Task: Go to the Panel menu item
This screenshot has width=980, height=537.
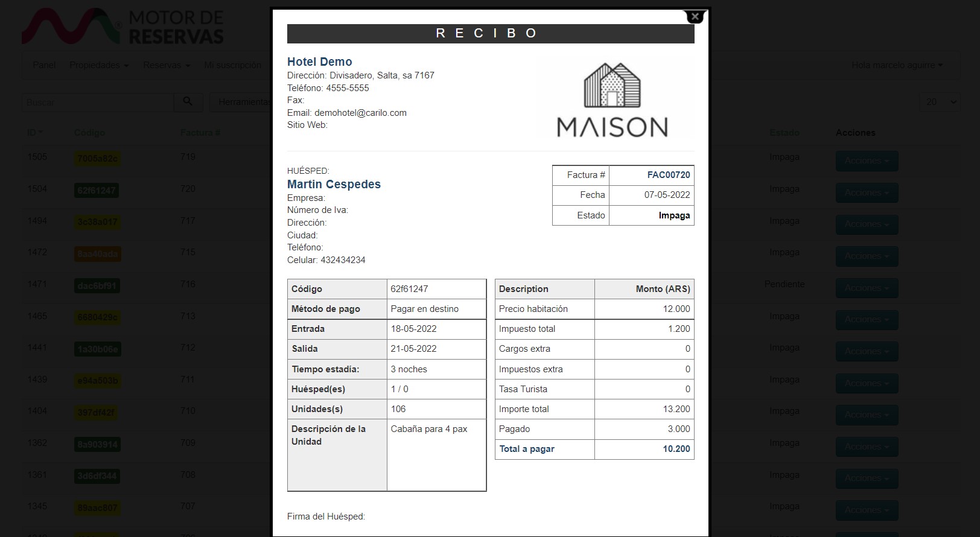Action: 44,65
